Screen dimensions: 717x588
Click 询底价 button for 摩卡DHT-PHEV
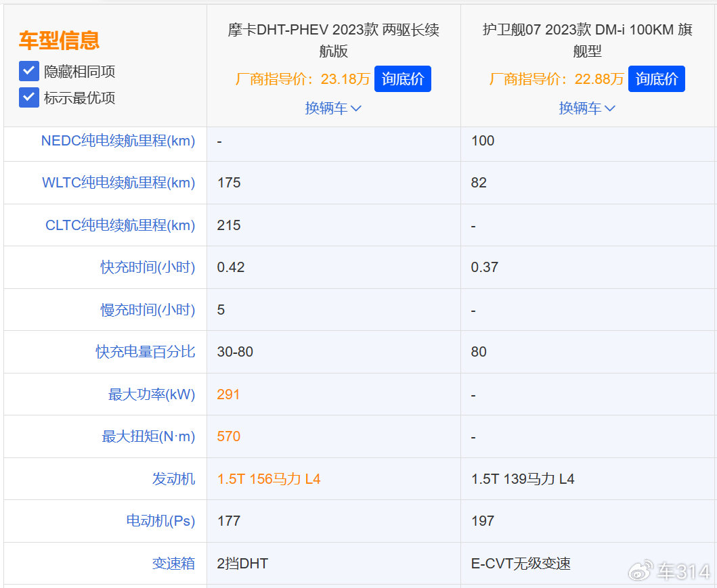tap(402, 78)
